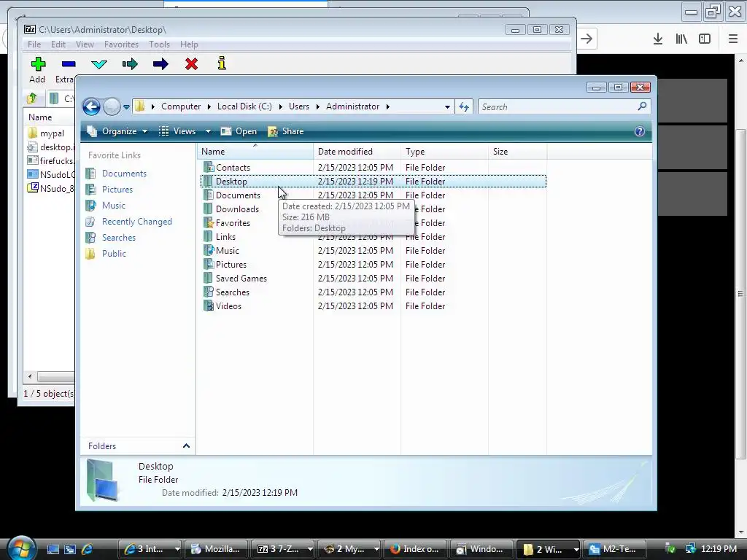
Task: Open the Edit menu in 7-Zip
Action: point(58,44)
